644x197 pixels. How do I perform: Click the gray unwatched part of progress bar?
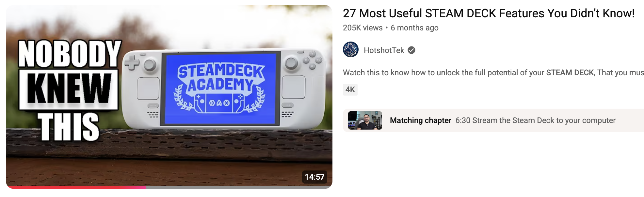click(239, 188)
